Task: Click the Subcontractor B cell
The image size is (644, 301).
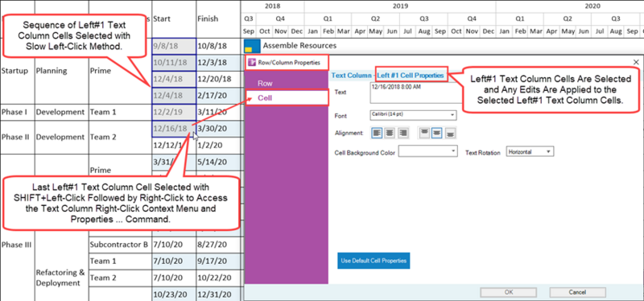Action: [120, 245]
